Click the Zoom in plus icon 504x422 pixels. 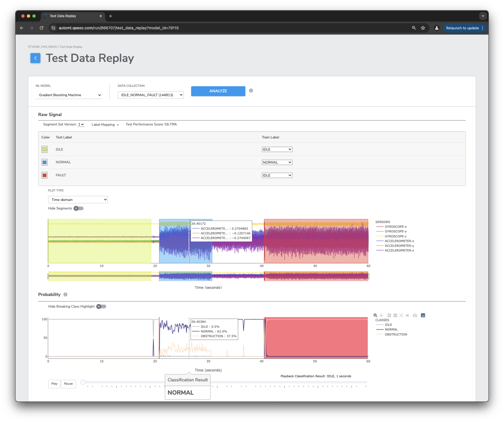pyautogui.click(x=389, y=315)
